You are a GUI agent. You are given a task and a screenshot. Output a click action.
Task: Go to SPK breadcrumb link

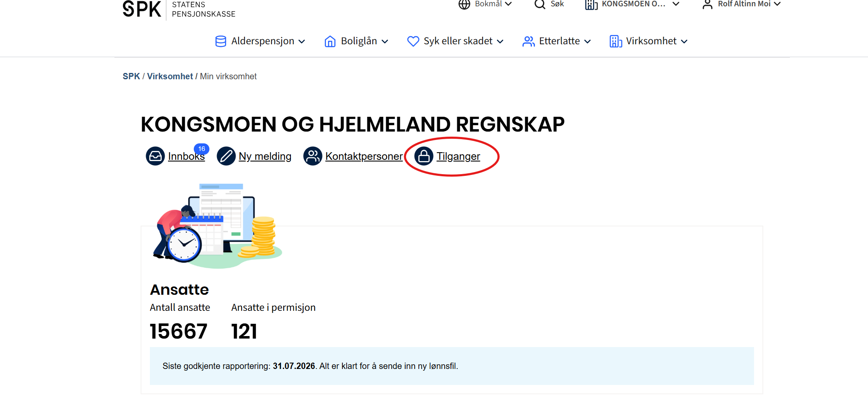[131, 76]
